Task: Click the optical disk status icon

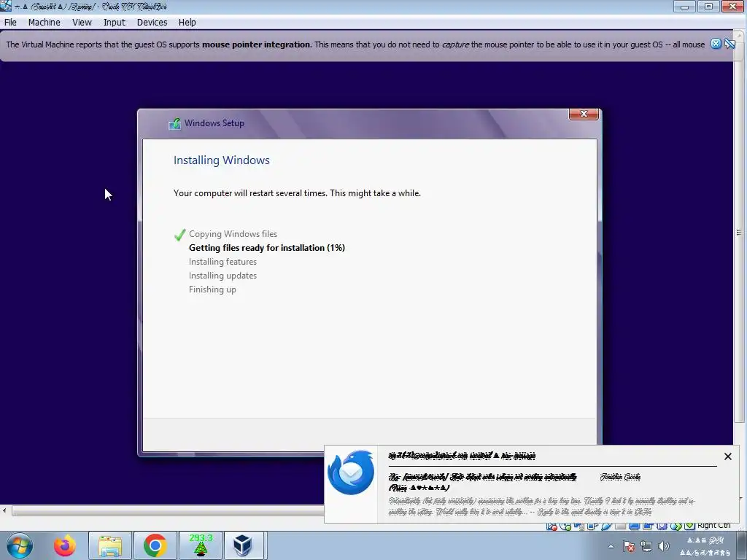Action: point(565,526)
